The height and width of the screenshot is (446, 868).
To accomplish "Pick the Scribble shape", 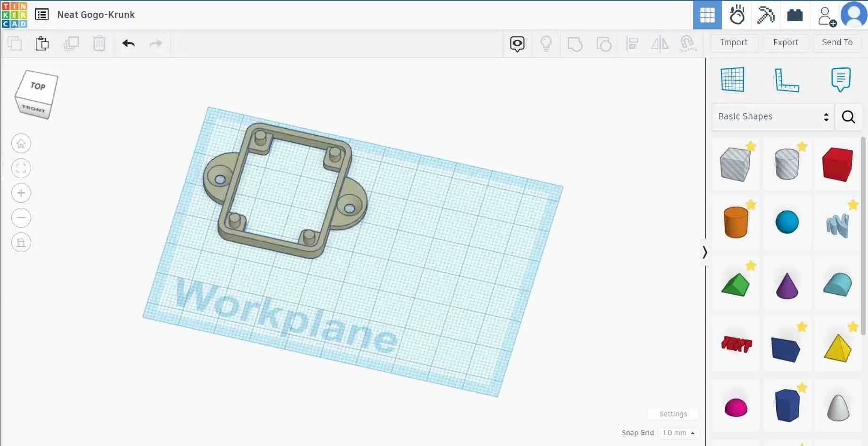I will click(x=837, y=225).
